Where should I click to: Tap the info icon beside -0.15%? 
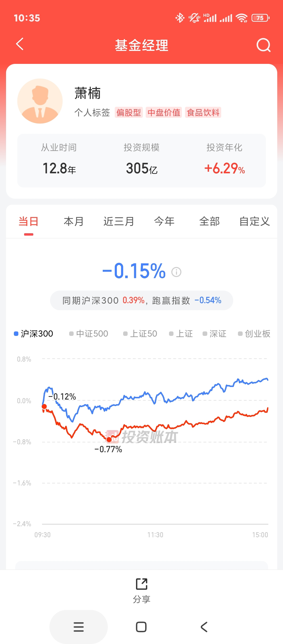(x=176, y=272)
